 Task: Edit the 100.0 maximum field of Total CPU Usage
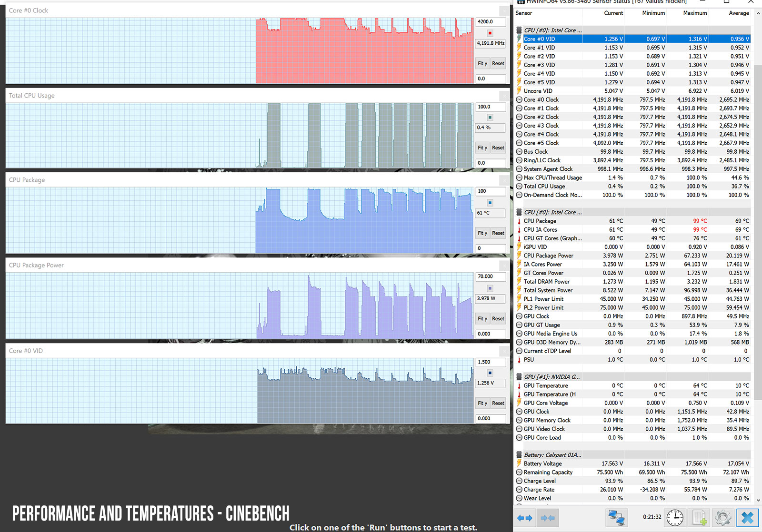click(491, 107)
